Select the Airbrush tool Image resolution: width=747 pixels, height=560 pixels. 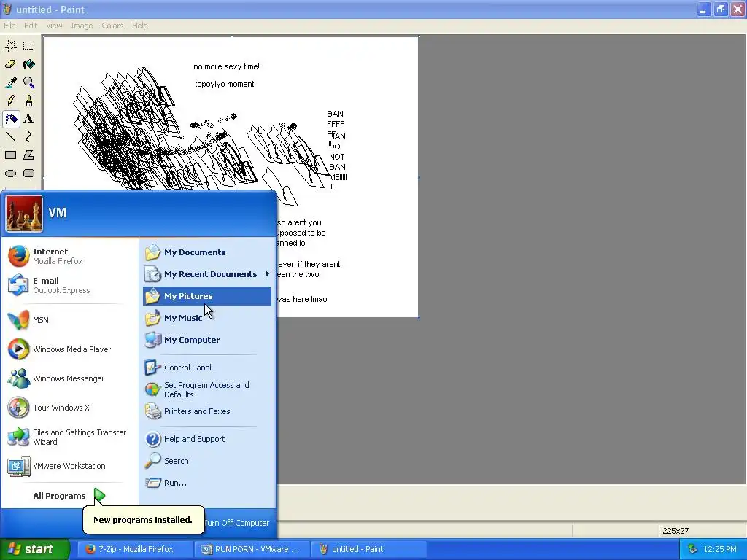(x=11, y=119)
